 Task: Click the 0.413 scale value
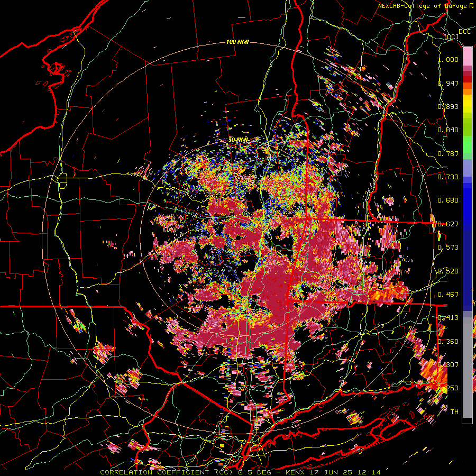pos(448,318)
